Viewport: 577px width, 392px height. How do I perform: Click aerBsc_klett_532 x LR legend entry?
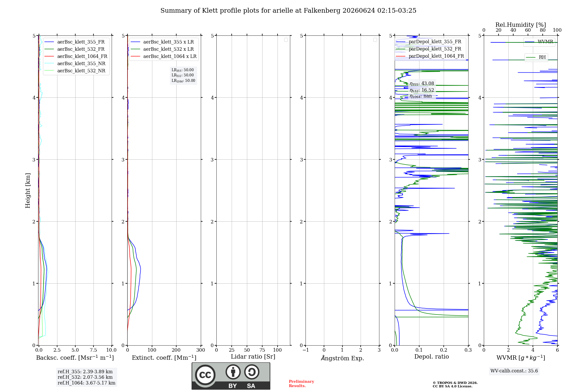[x=164, y=49]
